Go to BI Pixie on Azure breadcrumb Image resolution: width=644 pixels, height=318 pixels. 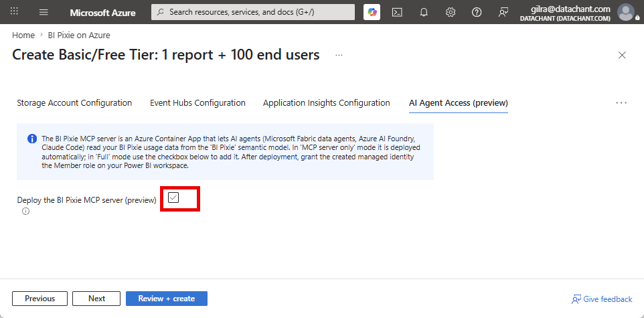[79, 35]
